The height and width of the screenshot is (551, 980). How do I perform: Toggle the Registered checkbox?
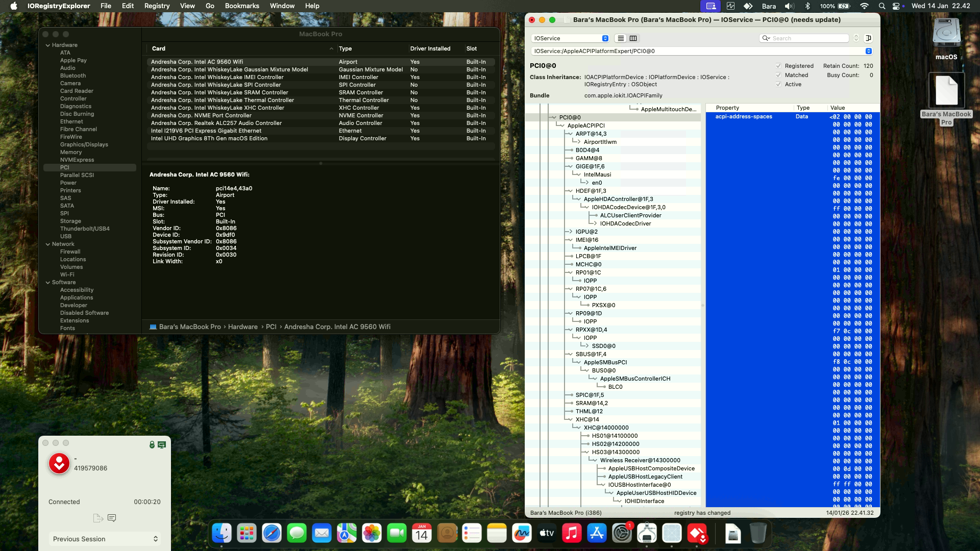778,66
